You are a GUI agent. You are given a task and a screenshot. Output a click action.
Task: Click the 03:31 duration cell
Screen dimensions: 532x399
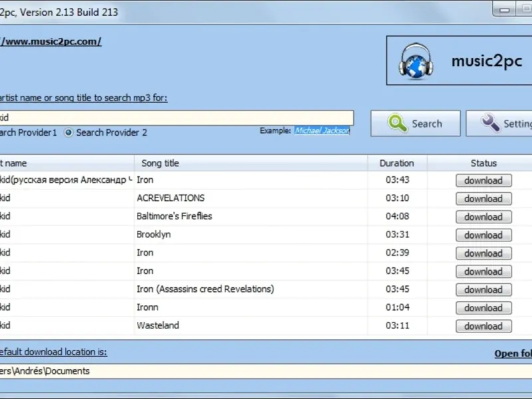point(397,235)
